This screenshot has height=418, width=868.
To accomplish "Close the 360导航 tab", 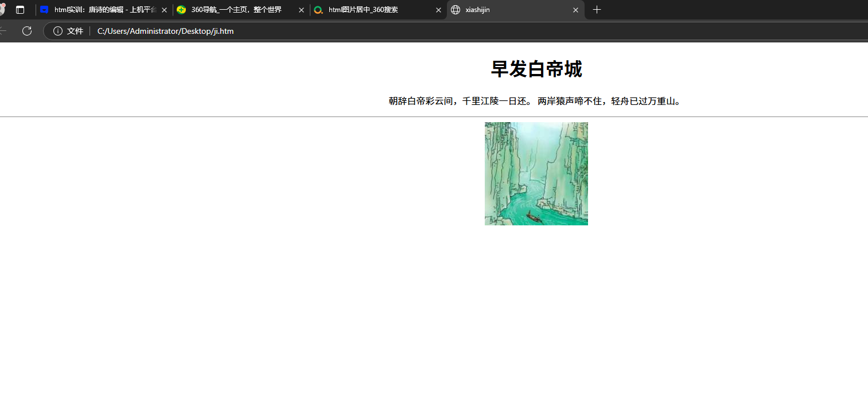I will pyautogui.click(x=301, y=10).
